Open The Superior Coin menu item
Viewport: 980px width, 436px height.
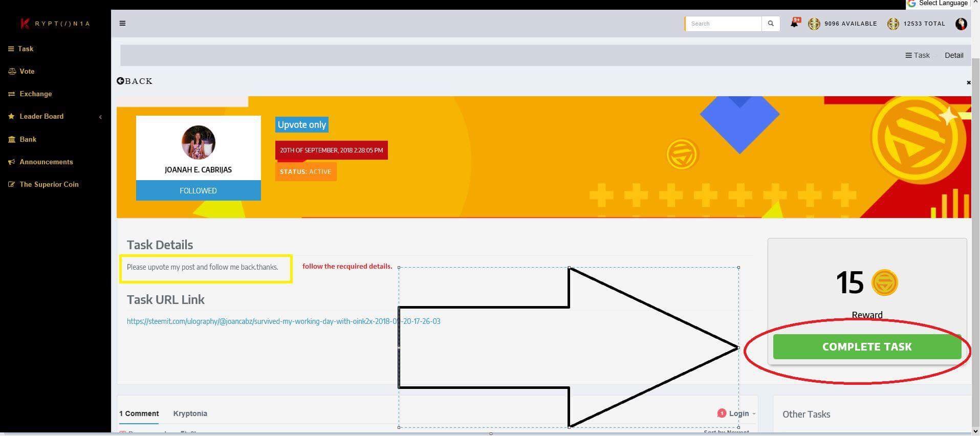tap(49, 185)
